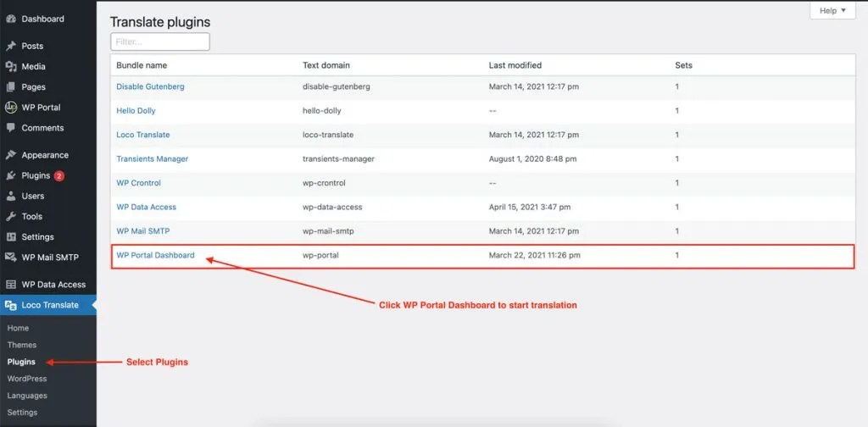Click the Settings sliders icon in the main menu
Screen dimensions: 868x427
pyautogui.click(x=10, y=236)
